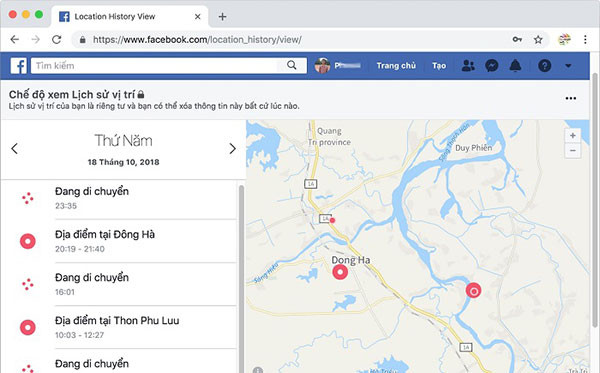Click the small red dot on highway 1A
This screenshot has width=600, height=373.
333,220
